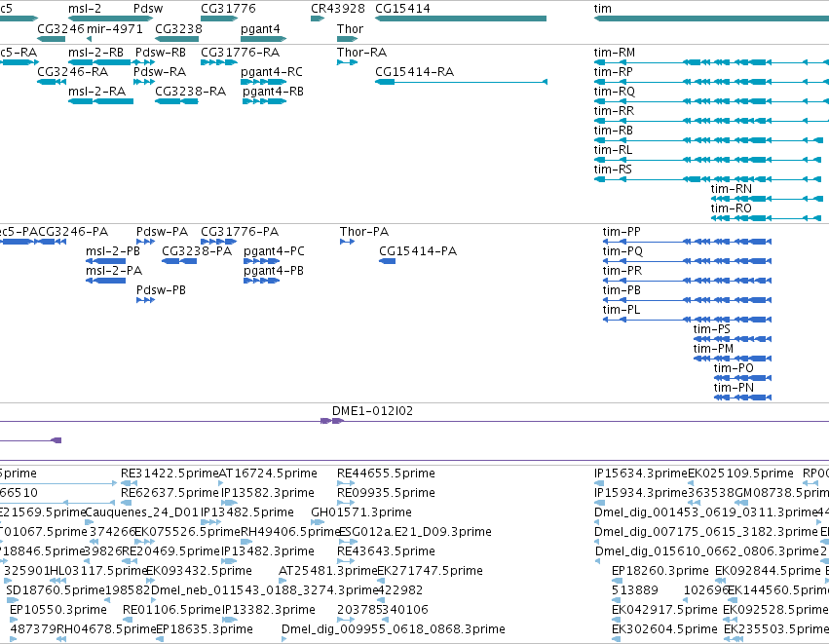Viewport: 829px width, 644px height.
Task: Click the tim-RM transcript label
Action: (615, 53)
